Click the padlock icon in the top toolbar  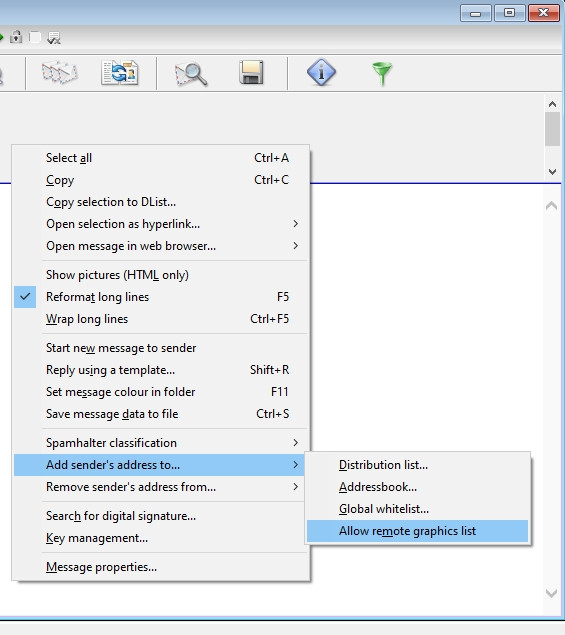pos(16,37)
